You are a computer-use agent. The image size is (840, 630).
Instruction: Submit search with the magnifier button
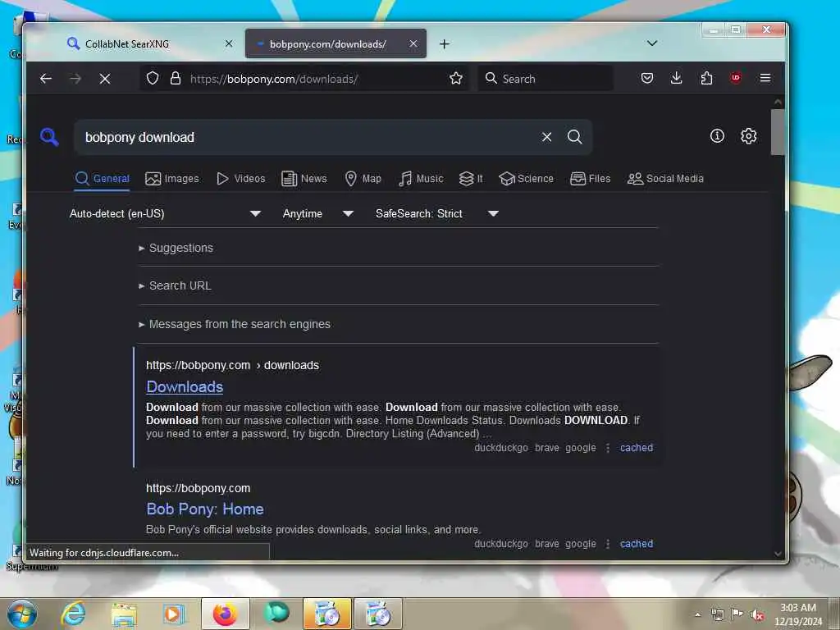tap(575, 137)
